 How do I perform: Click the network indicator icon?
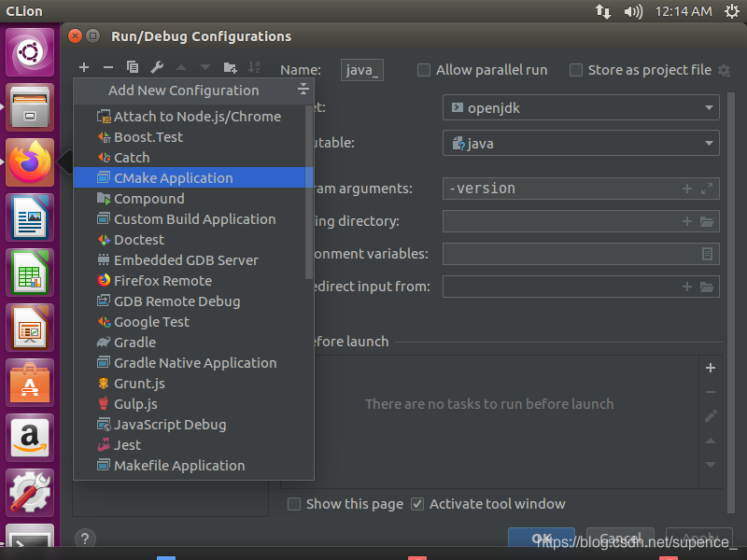point(603,11)
